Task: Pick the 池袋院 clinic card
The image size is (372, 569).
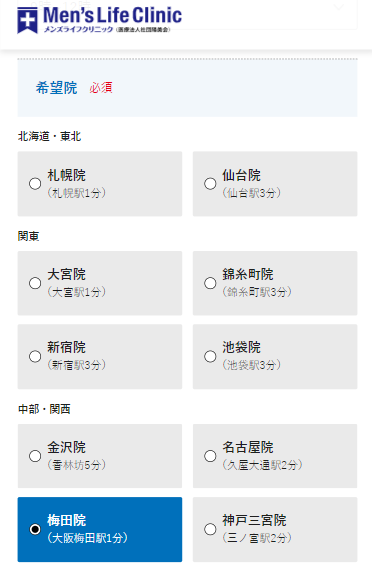Action: point(275,356)
